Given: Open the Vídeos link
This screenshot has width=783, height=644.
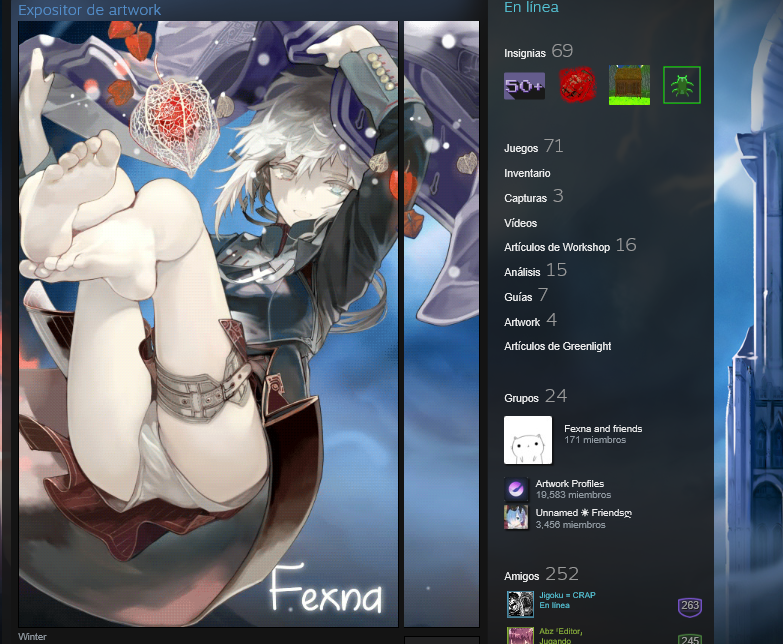Looking at the screenshot, I should pyautogui.click(x=520, y=223).
